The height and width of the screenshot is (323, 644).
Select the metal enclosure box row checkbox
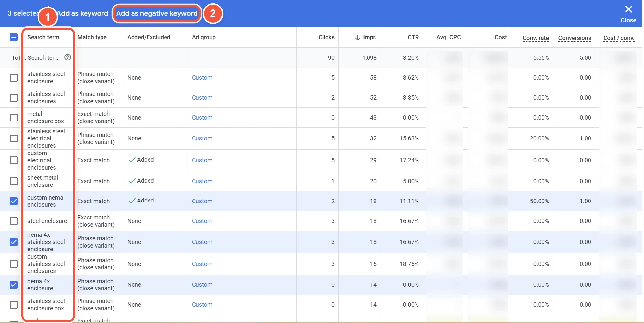[14, 118]
